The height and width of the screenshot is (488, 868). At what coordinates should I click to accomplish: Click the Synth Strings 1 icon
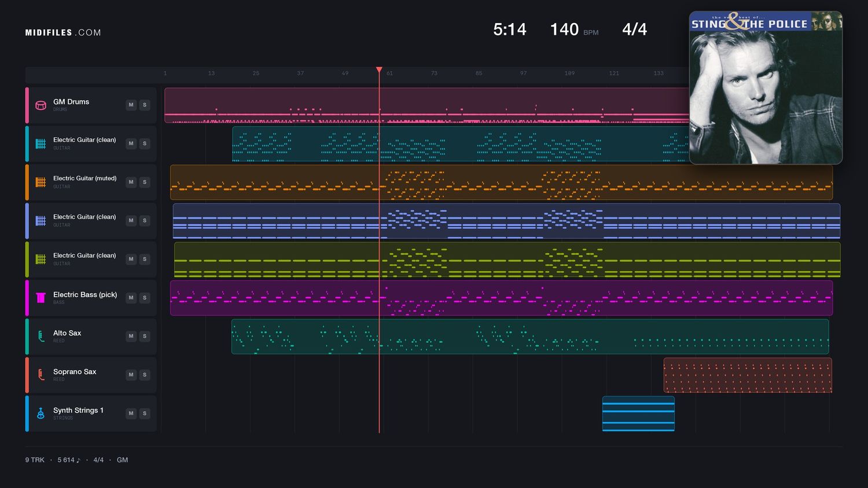pos(41,413)
